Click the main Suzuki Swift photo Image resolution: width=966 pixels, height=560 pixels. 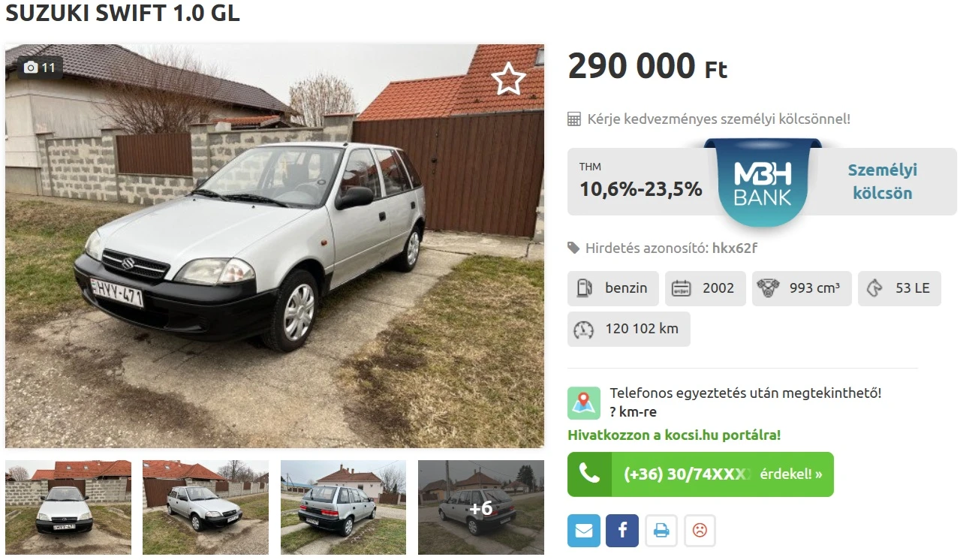coord(275,246)
